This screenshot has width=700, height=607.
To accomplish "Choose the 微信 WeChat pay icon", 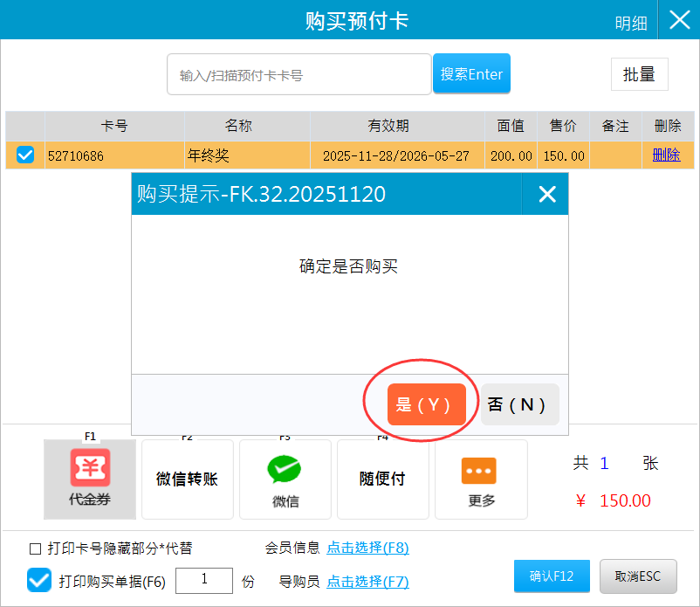I will (285, 480).
